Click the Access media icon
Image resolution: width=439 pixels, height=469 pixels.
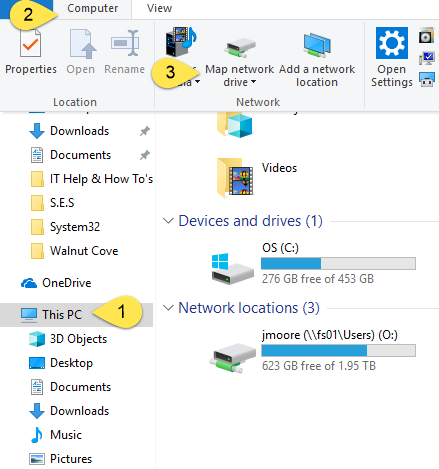[181, 42]
